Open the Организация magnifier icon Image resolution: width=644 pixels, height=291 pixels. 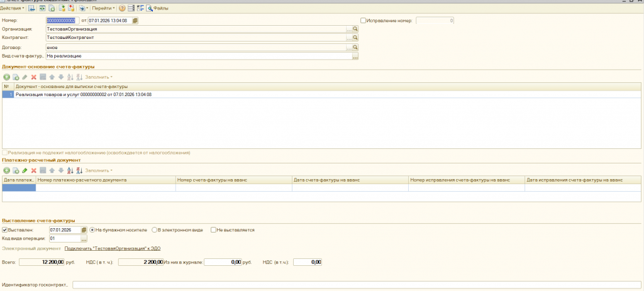tap(356, 29)
